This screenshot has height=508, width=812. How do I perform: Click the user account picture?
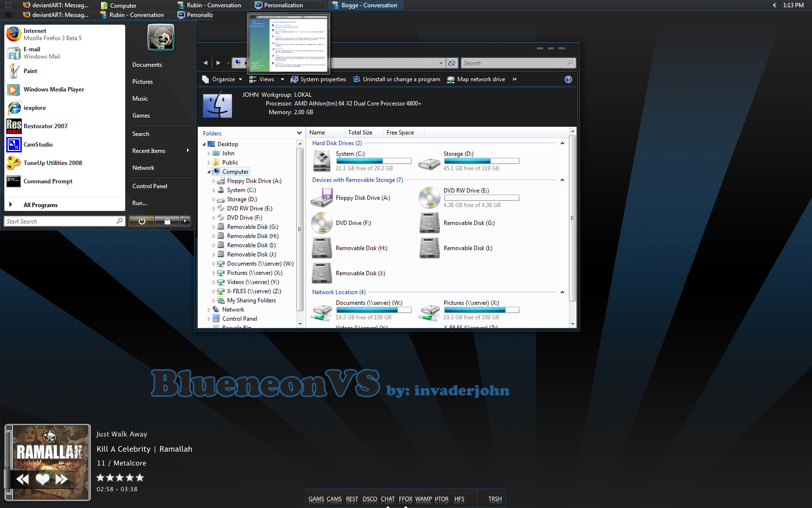click(161, 37)
